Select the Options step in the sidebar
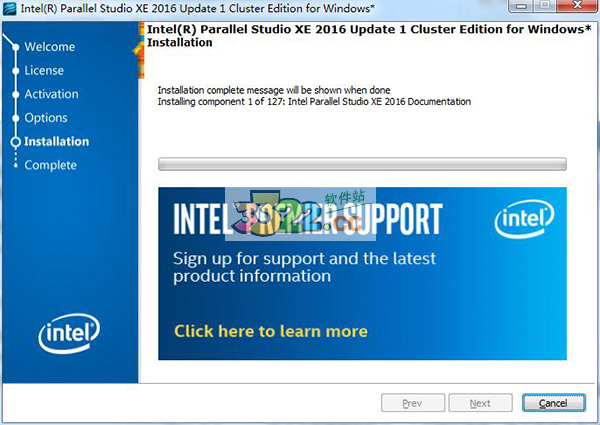Screen dimensions: 600x425 46,118
